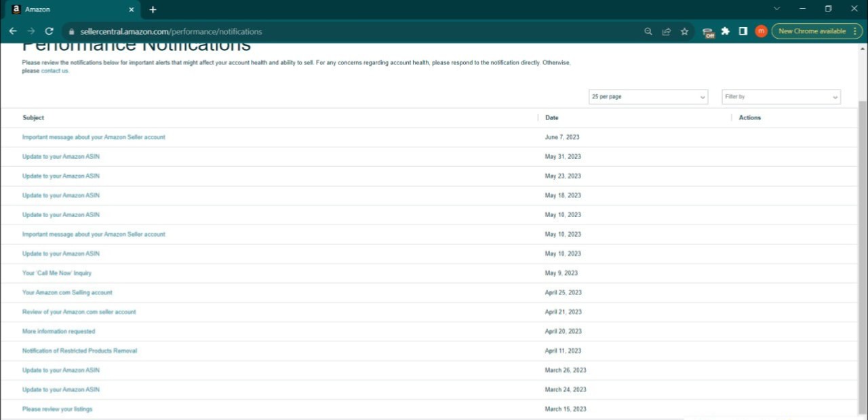Click the Performance Notifications heading
Viewport: 868px width, 420px height.
(x=136, y=46)
